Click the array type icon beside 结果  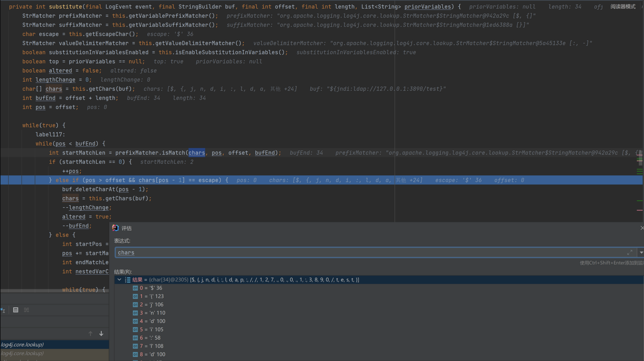coord(127,280)
